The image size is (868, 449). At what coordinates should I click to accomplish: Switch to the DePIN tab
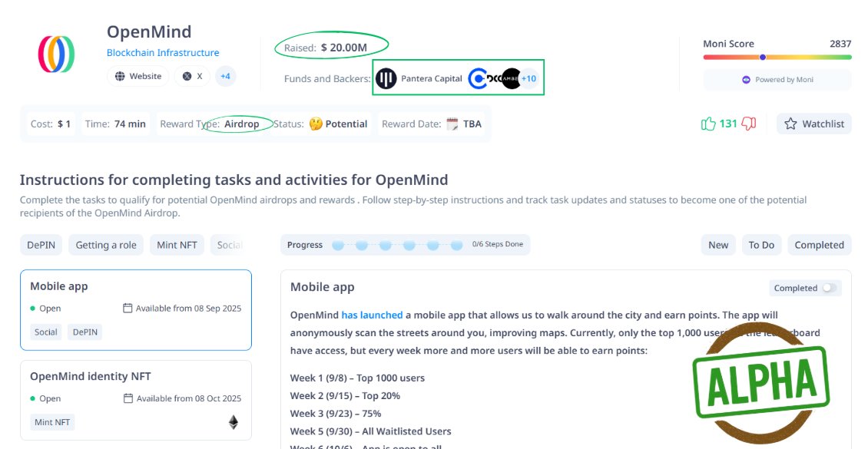coord(41,244)
